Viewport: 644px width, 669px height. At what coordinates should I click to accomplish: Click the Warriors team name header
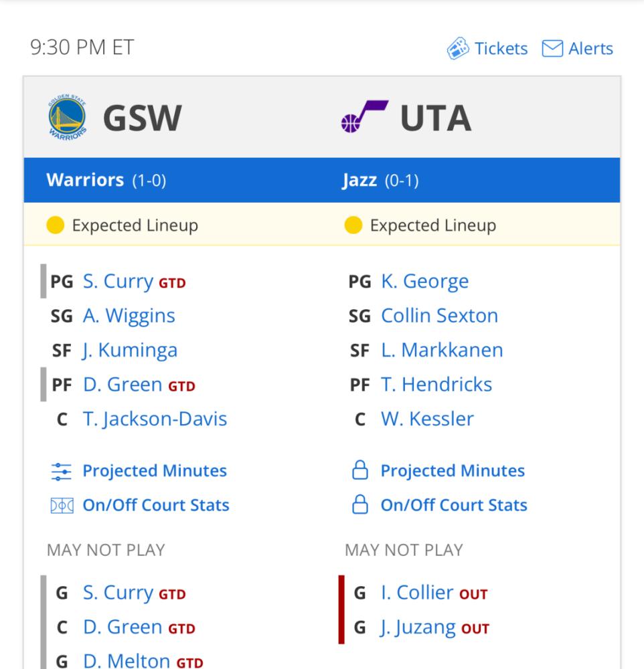pos(86,180)
